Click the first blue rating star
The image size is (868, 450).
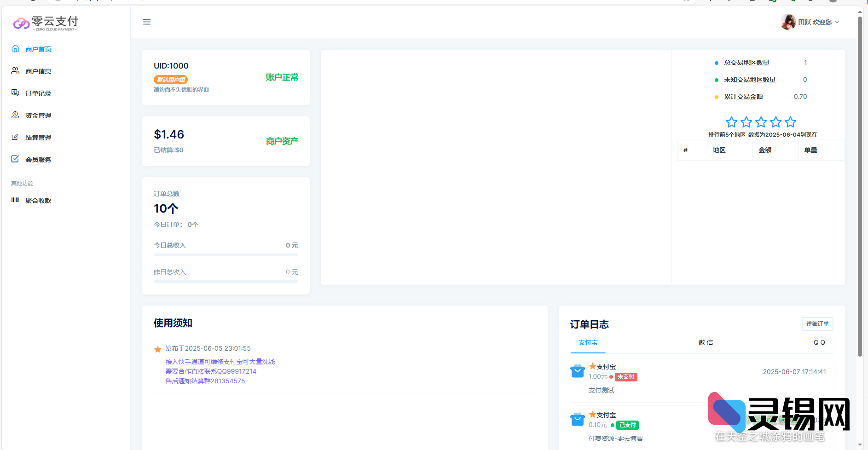[x=731, y=122]
